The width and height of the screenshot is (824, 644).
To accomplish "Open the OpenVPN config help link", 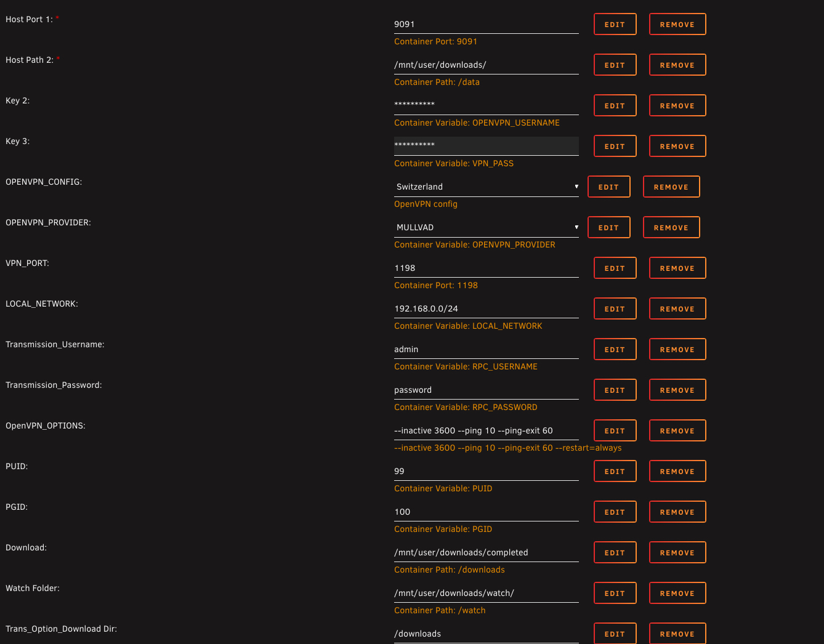I will click(x=426, y=204).
